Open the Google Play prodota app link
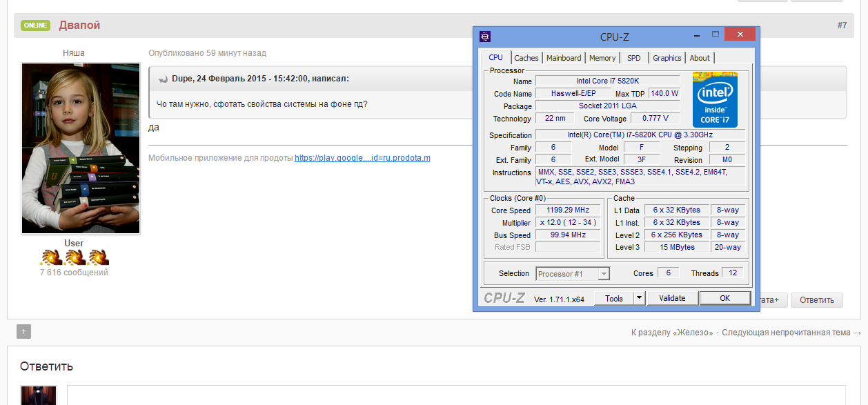The width and height of the screenshot is (868, 405). pos(362,158)
